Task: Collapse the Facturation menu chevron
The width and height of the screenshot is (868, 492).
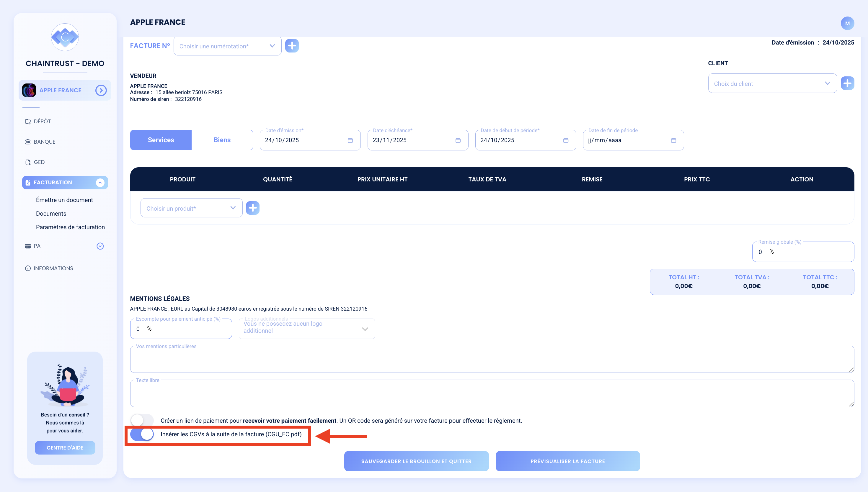Action: [x=100, y=183]
